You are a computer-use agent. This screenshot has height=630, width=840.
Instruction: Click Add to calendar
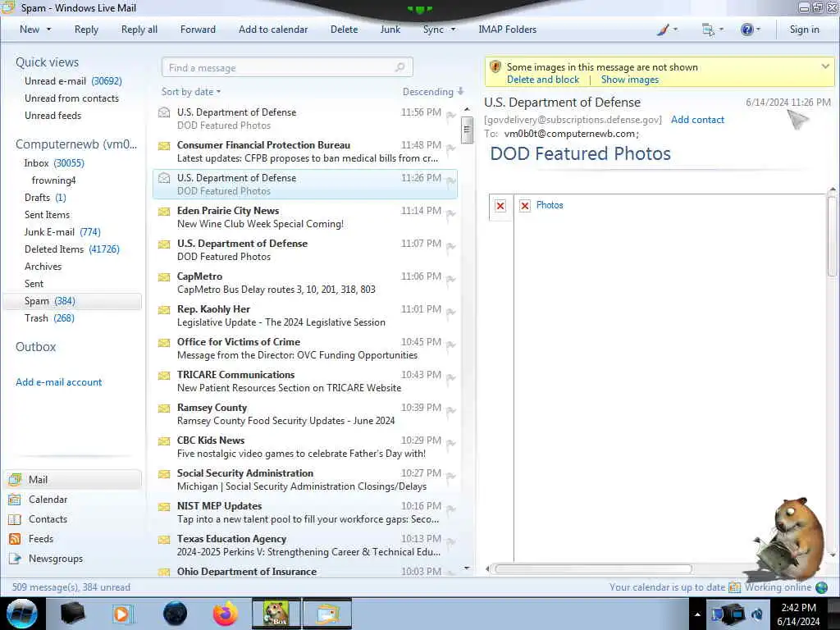(x=273, y=30)
